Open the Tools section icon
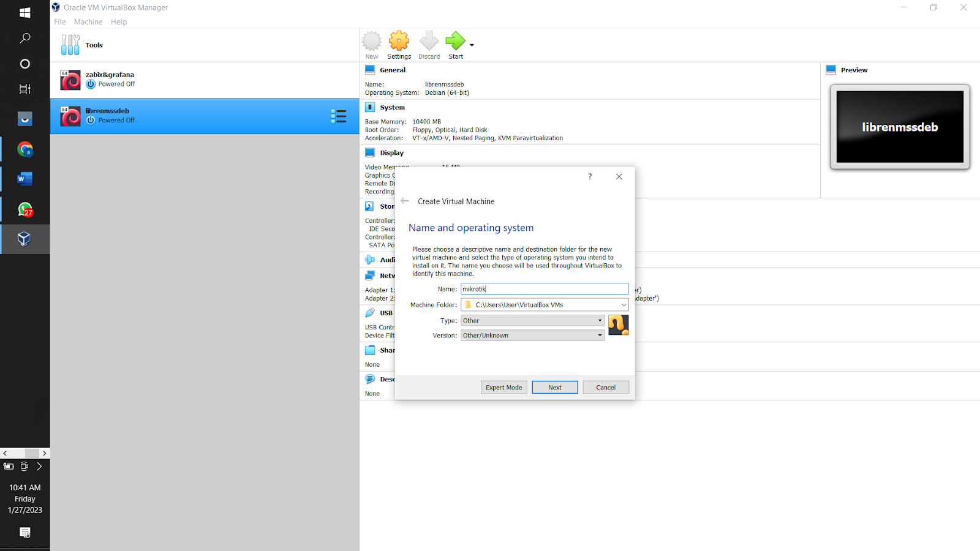 70,45
